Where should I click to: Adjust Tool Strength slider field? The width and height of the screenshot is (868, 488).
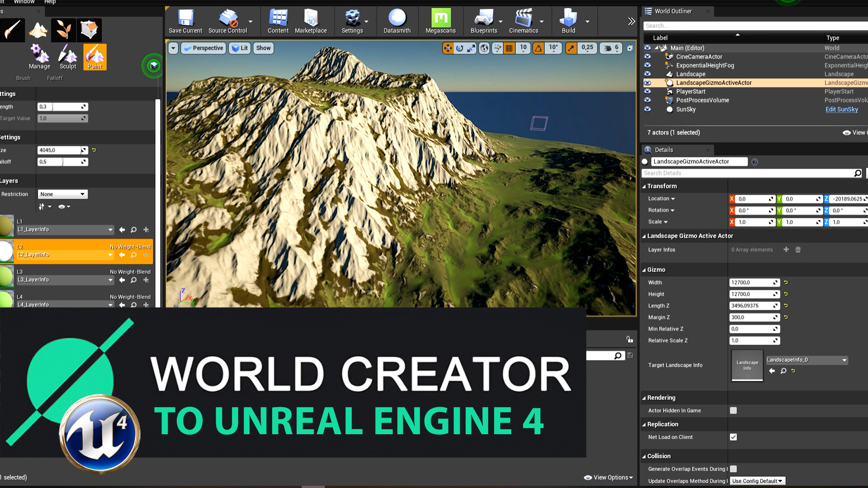[62, 107]
